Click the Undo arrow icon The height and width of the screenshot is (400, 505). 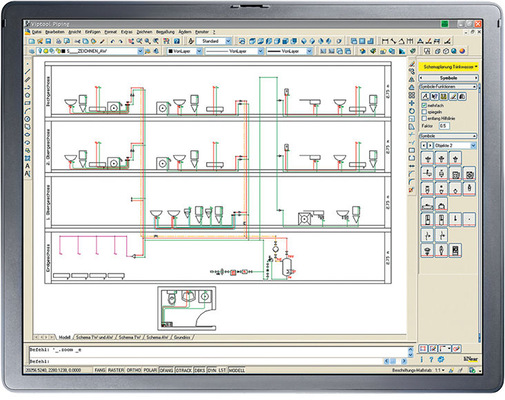tap(113, 41)
